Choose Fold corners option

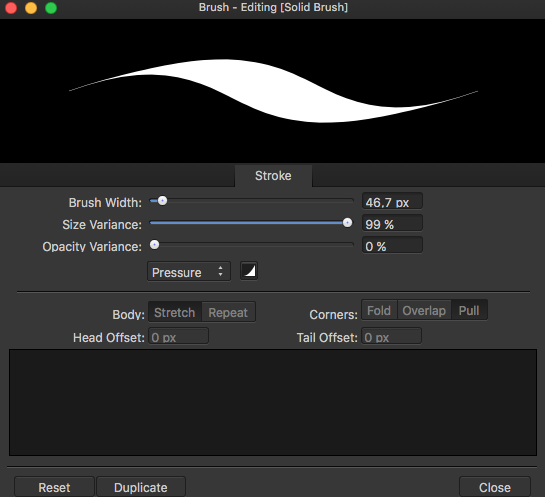(x=379, y=310)
